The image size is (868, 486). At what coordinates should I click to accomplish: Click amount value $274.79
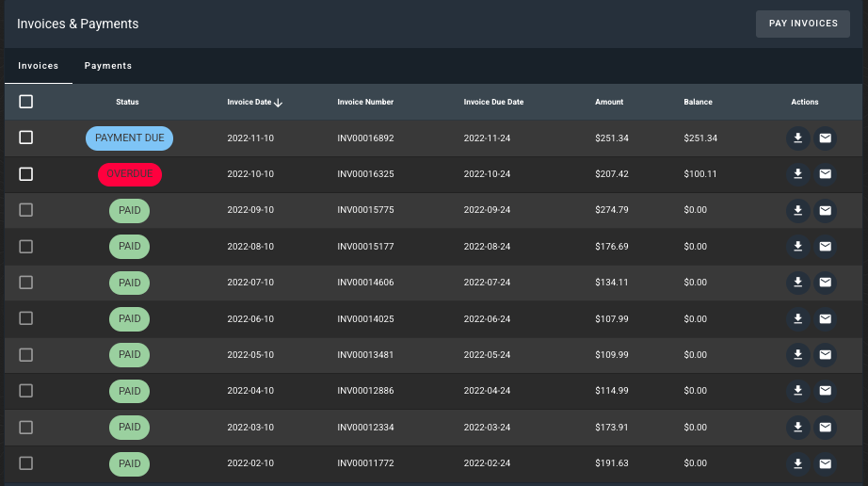(x=612, y=210)
